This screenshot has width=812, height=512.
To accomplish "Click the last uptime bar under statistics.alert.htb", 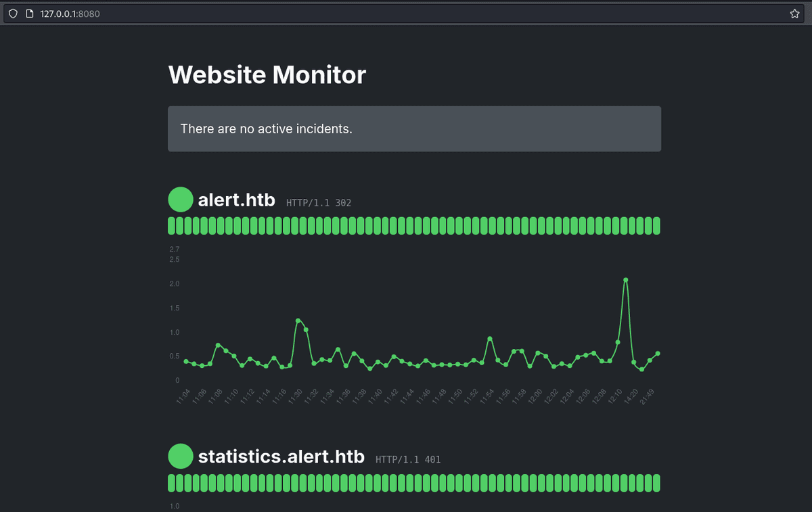I will pos(656,482).
